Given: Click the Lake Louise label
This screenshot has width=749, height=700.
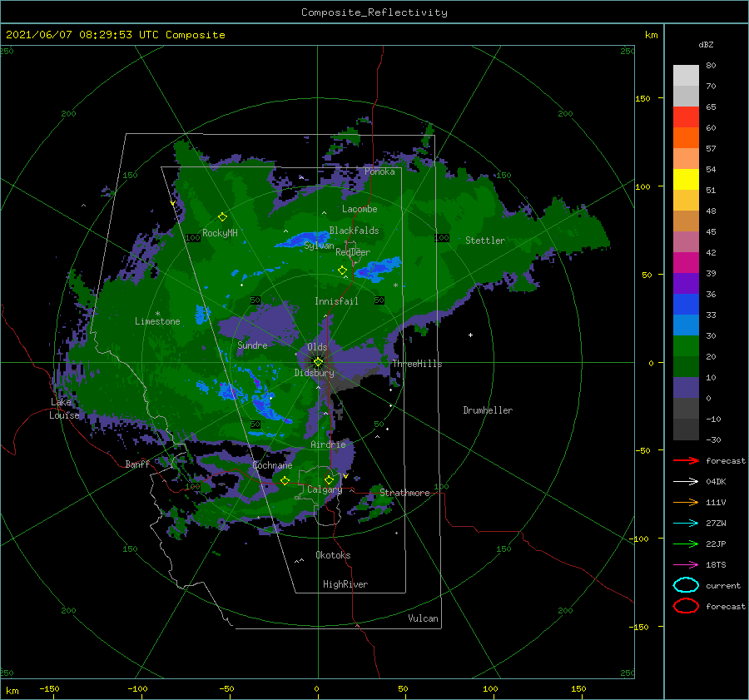Looking at the screenshot, I should coord(64,409).
